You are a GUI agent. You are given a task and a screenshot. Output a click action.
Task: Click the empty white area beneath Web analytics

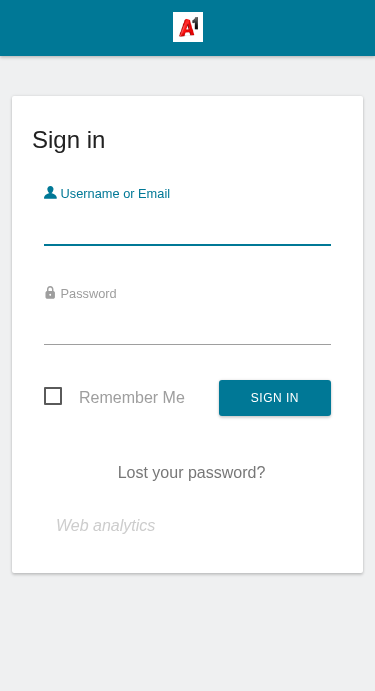point(187,554)
